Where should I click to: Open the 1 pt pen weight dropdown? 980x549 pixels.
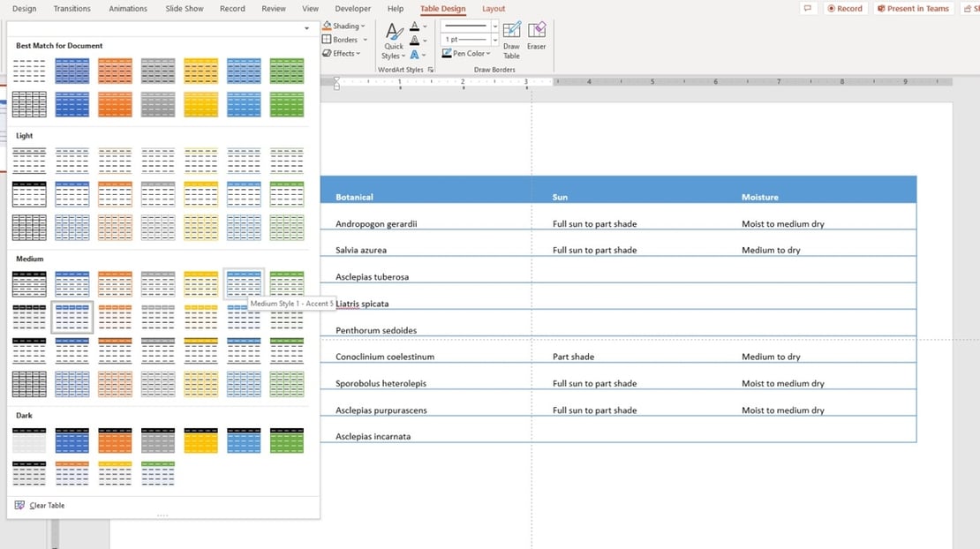[471, 40]
